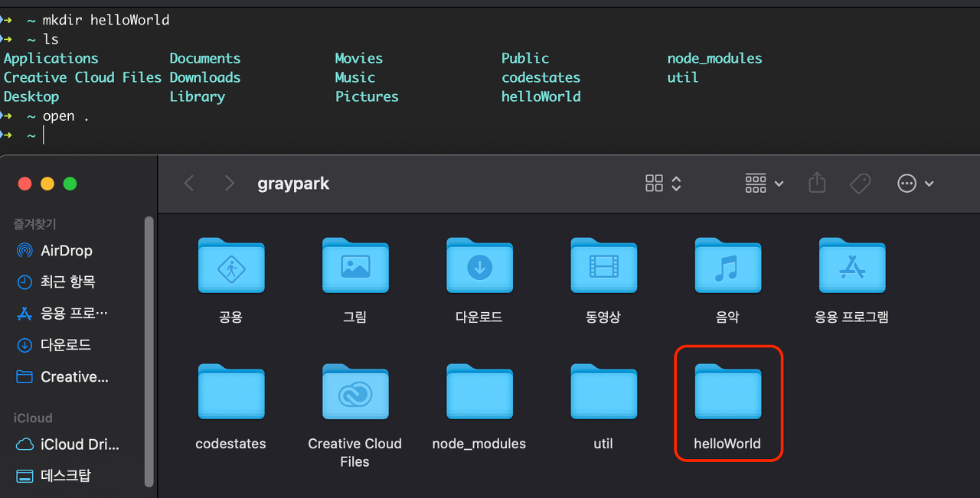The height and width of the screenshot is (498, 980).
Task: Click 'node_modules' in terminal ls output
Action: pyautogui.click(x=714, y=59)
